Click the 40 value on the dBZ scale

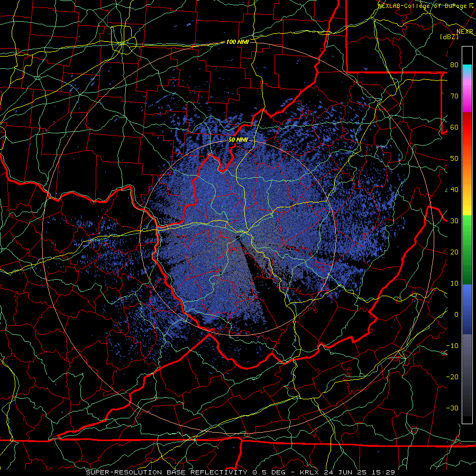tap(454, 190)
